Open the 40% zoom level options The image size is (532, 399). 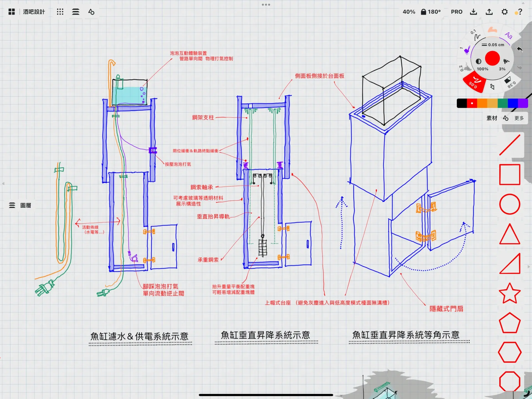tap(409, 12)
